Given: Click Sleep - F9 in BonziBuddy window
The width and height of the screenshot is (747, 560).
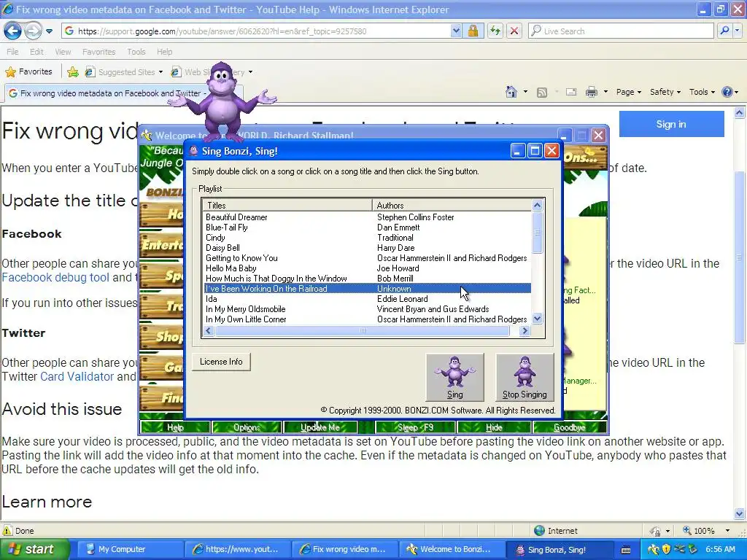Looking at the screenshot, I should pyautogui.click(x=415, y=427).
